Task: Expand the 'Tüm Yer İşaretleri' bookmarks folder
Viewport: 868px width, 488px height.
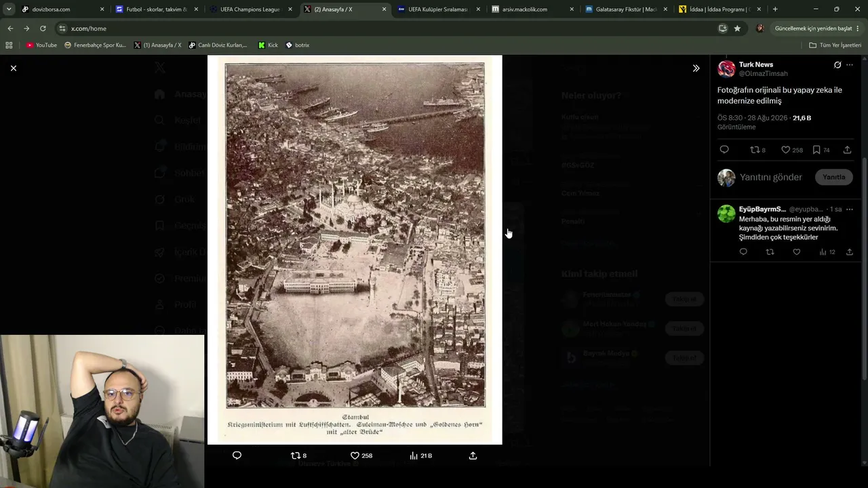Action: click(x=835, y=45)
